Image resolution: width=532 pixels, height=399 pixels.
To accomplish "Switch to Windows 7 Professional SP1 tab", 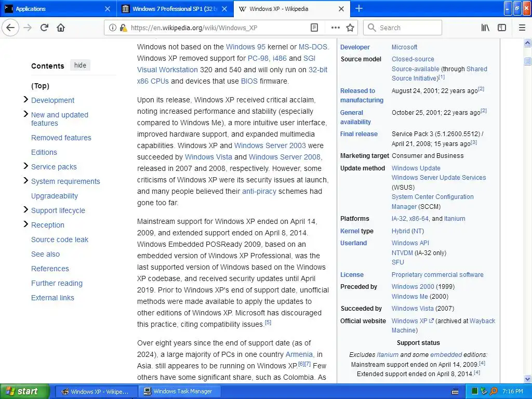I will click(176, 9).
